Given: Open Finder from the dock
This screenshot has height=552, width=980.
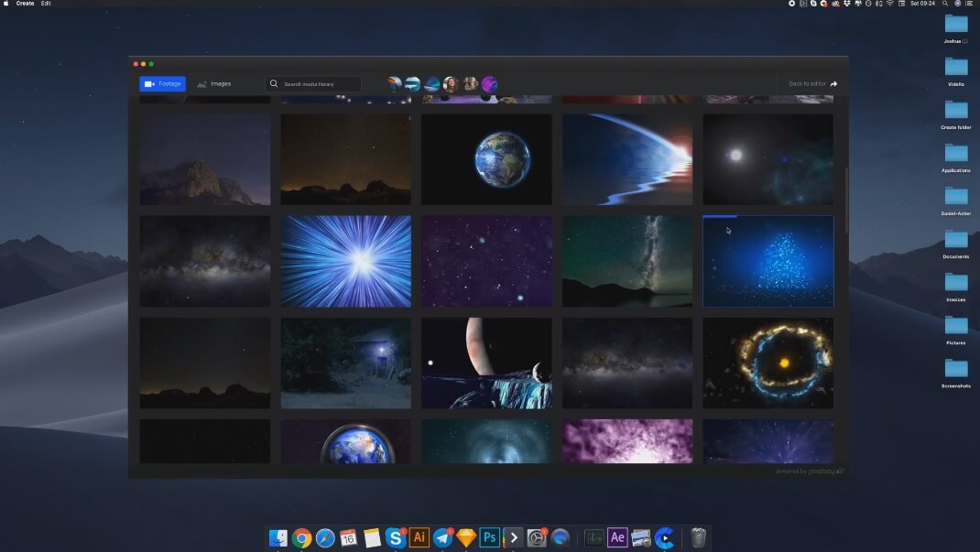Looking at the screenshot, I should (278, 537).
